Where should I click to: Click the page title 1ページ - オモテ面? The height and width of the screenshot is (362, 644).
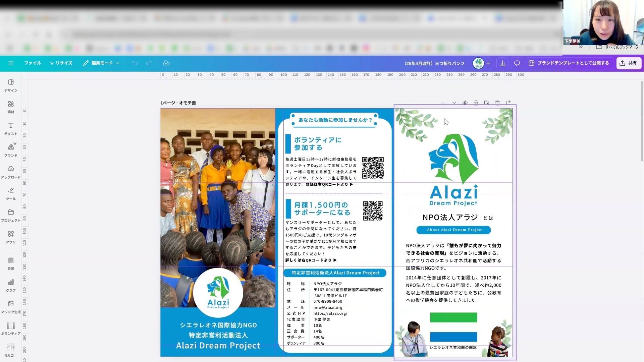click(178, 103)
